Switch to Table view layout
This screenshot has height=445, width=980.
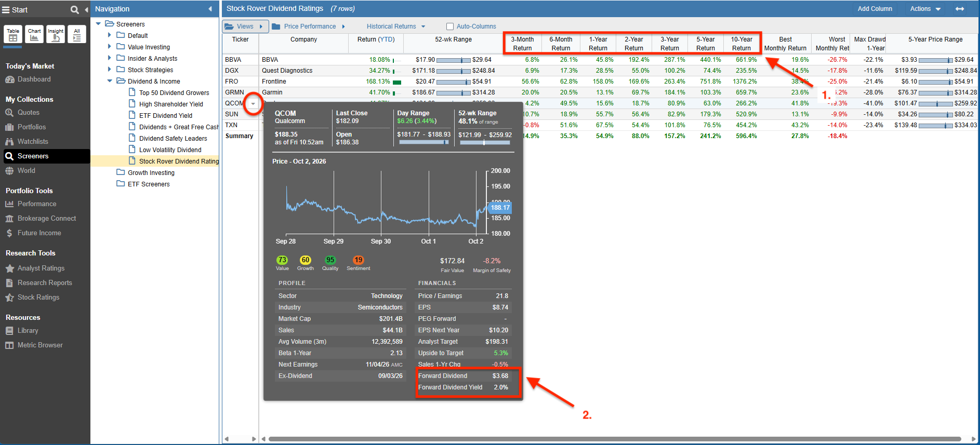click(x=13, y=35)
